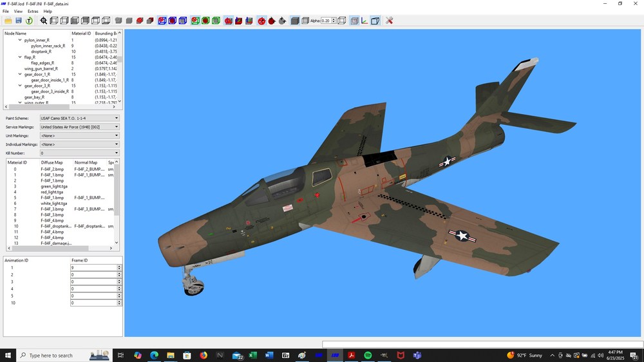The height and width of the screenshot is (362, 644).
Task: Click the gray bomb toolbar icon
Action: pyautogui.click(x=282, y=21)
